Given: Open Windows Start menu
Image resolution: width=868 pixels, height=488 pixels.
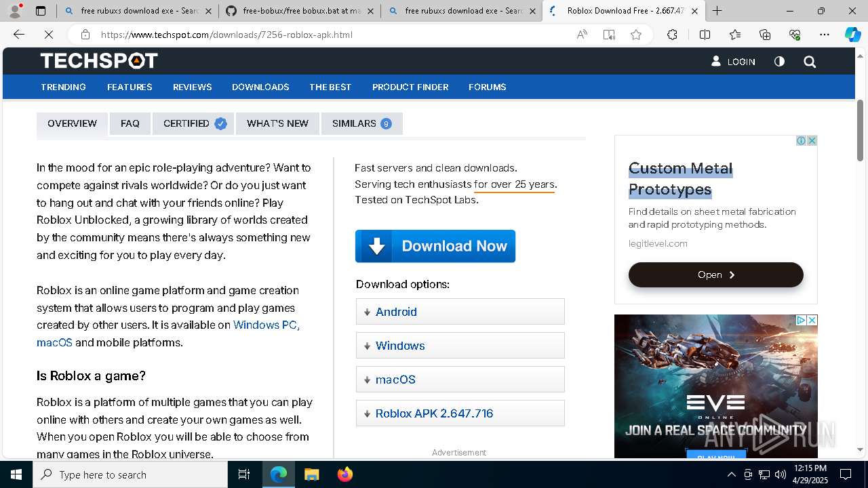Looking at the screenshot, I should tap(16, 474).
